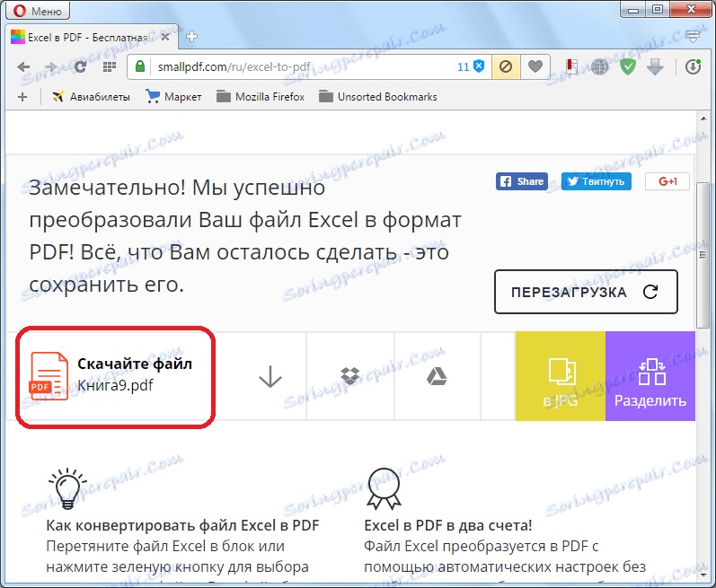
Task: Share the page on Facebook
Action: pos(521,181)
